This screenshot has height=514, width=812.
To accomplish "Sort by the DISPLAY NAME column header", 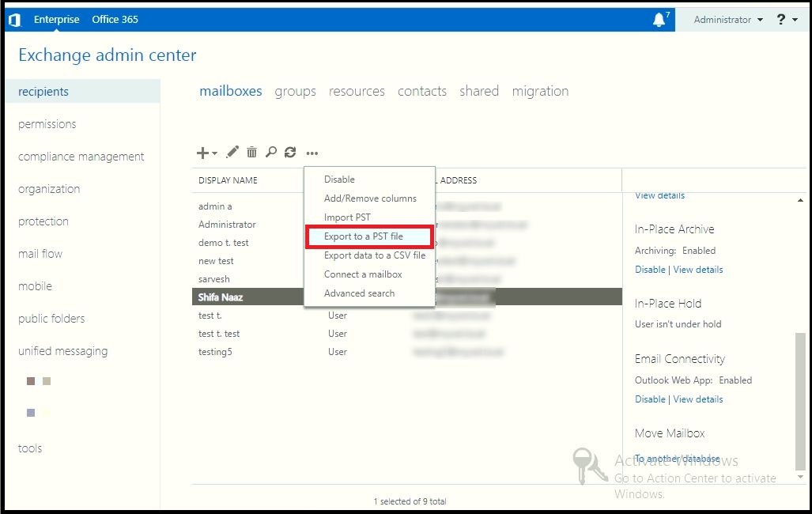I will (x=228, y=180).
